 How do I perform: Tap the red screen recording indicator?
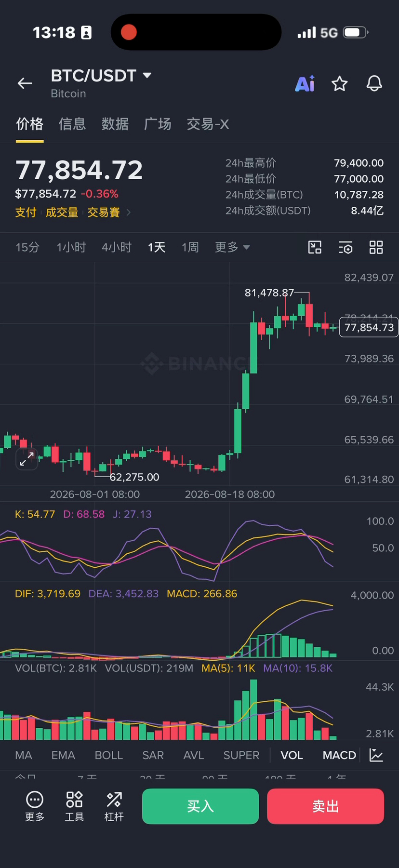(x=129, y=32)
